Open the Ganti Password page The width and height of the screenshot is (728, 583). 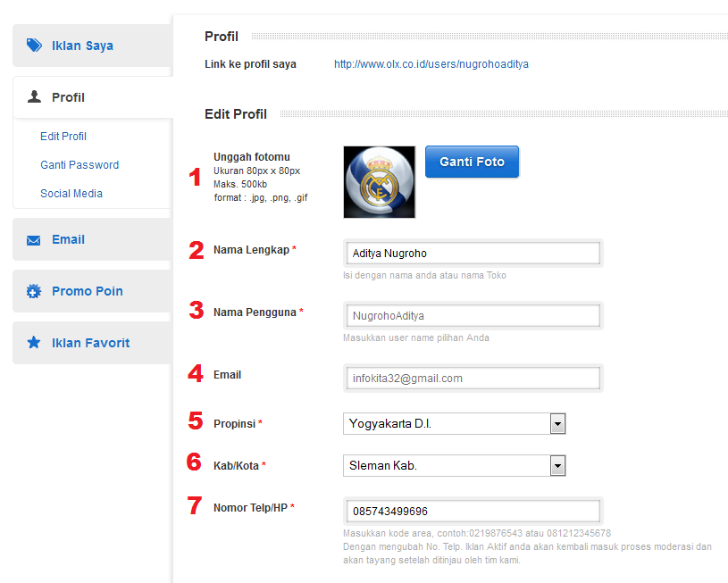coord(77,165)
